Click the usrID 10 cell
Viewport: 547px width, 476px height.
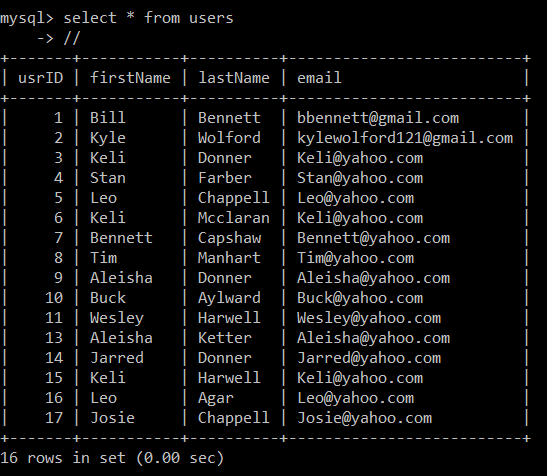point(54,298)
